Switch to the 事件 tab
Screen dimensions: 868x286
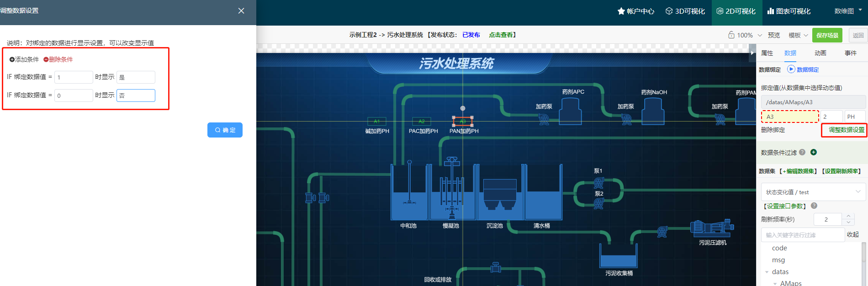[850, 53]
